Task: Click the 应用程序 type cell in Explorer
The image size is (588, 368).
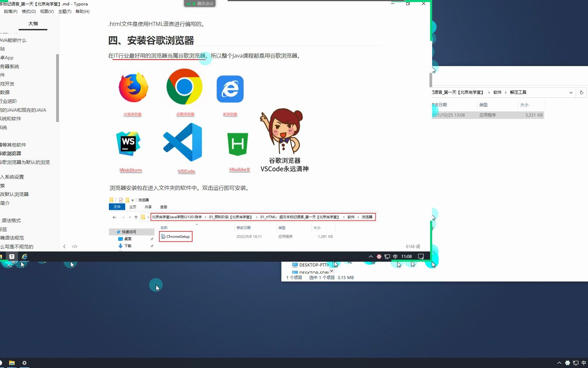Action: coord(487,115)
